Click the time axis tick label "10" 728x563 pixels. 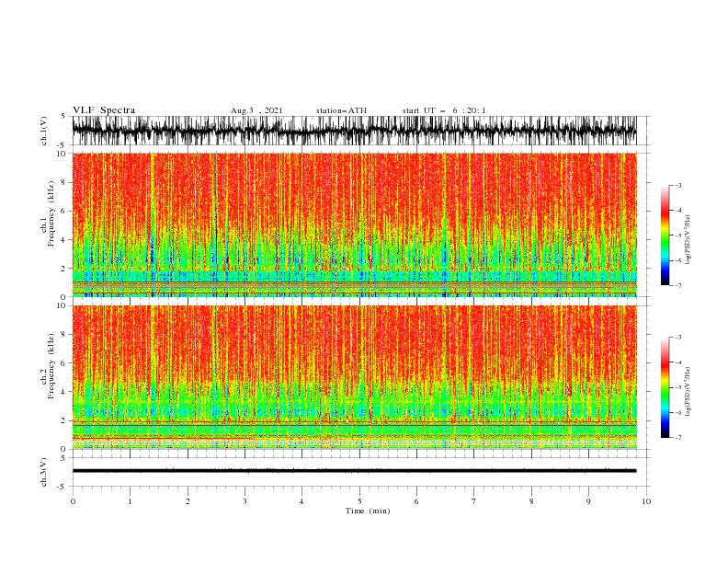pos(646,501)
